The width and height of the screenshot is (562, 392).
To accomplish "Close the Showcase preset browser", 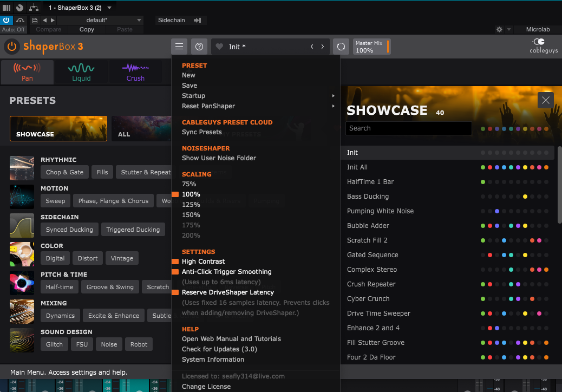I will 546,100.
